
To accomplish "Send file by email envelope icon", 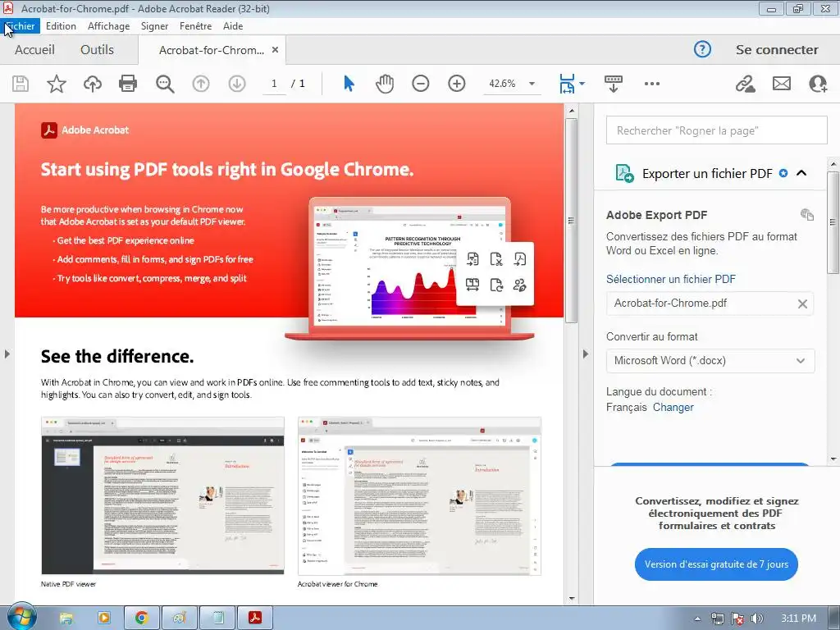I will [x=782, y=84].
